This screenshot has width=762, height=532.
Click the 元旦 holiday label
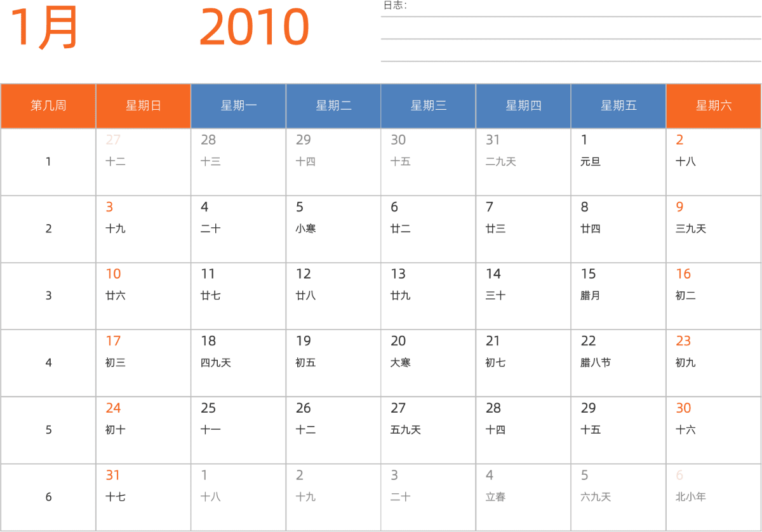[591, 162]
